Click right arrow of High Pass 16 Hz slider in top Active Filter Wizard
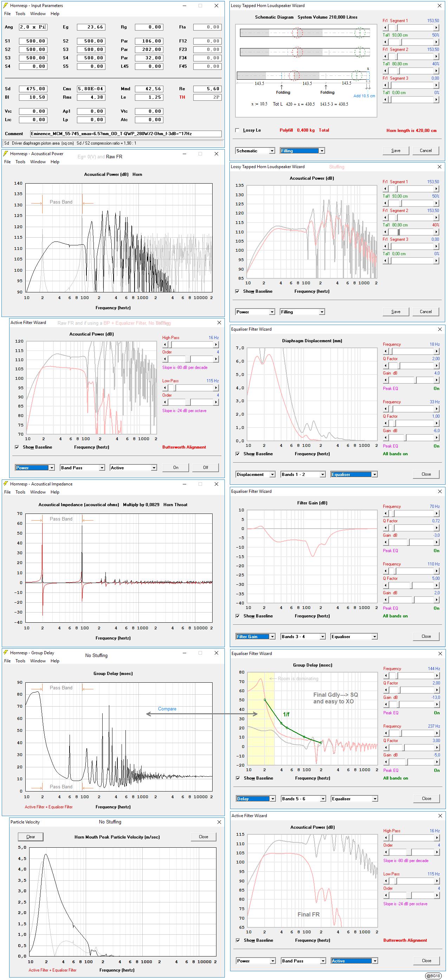This screenshot has width=448, height=980. point(216,345)
